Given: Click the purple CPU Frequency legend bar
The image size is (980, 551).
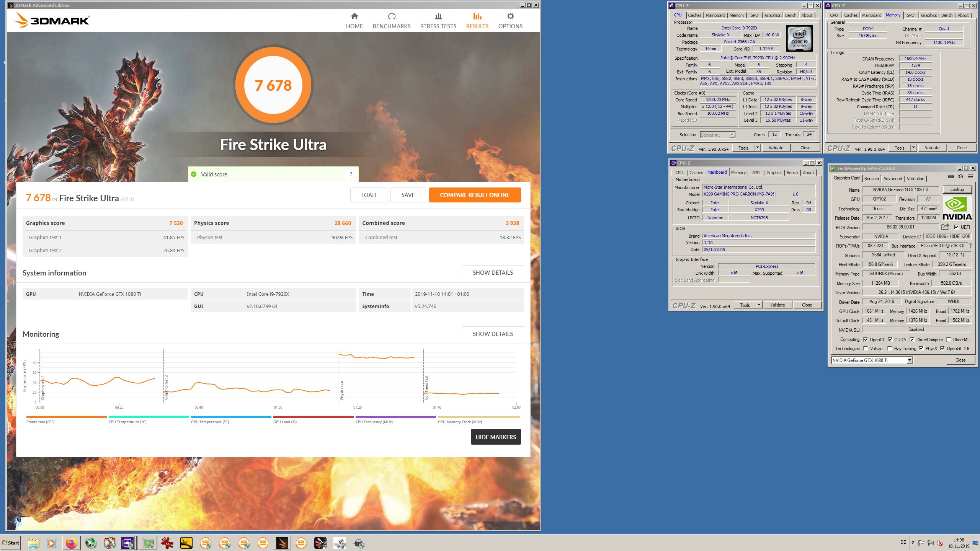Looking at the screenshot, I should pos(395,417).
